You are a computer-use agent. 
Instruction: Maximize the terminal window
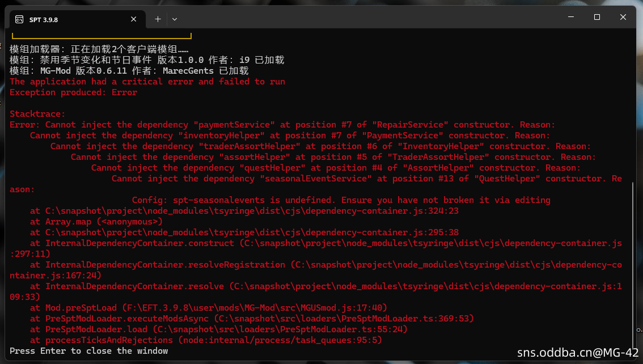(x=597, y=18)
